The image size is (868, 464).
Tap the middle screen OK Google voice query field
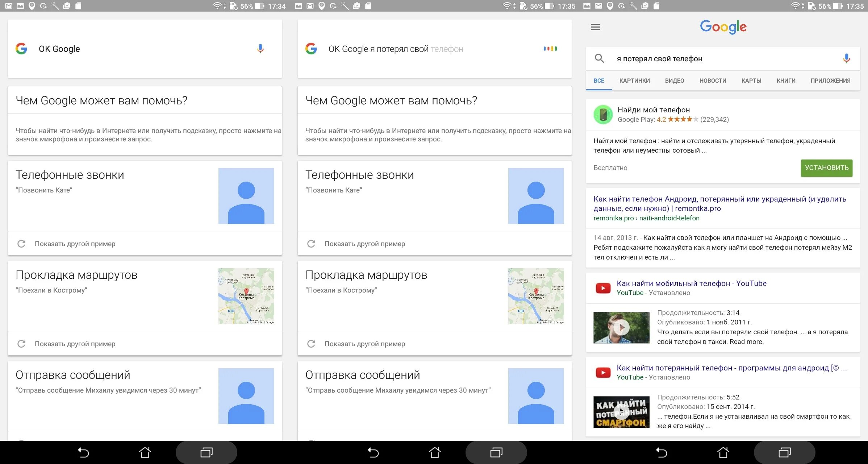pos(435,49)
